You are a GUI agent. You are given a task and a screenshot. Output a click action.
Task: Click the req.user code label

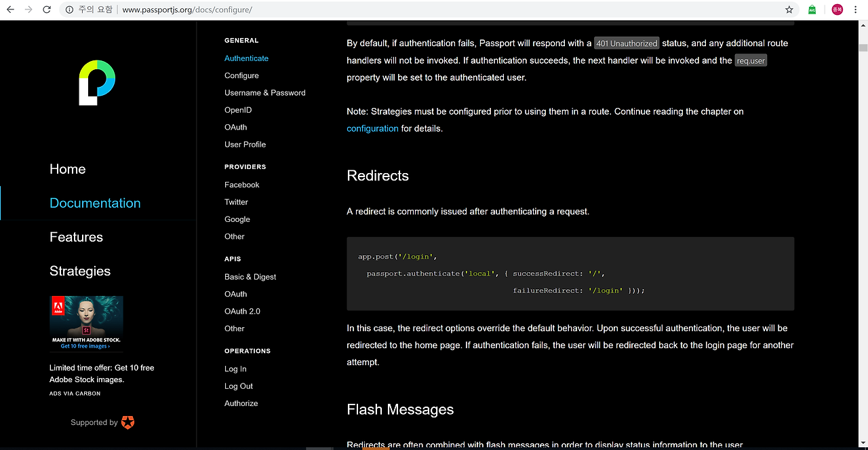[x=751, y=60]
